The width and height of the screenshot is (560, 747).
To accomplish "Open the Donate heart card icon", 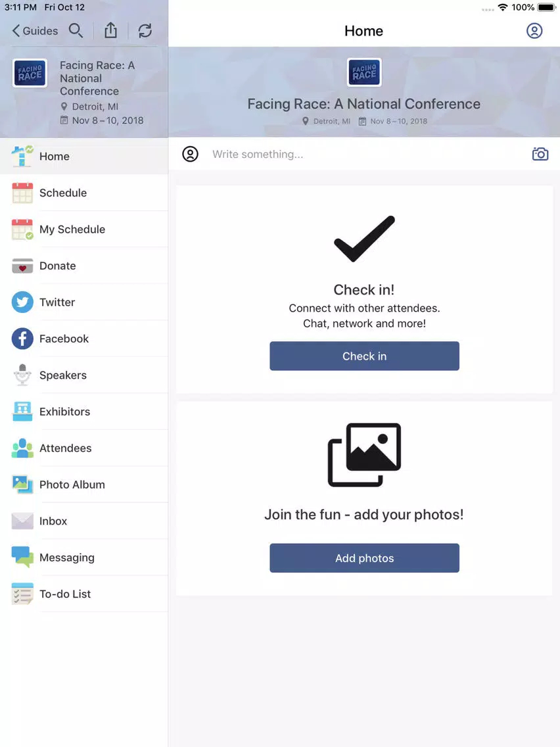I will (22, 266).
